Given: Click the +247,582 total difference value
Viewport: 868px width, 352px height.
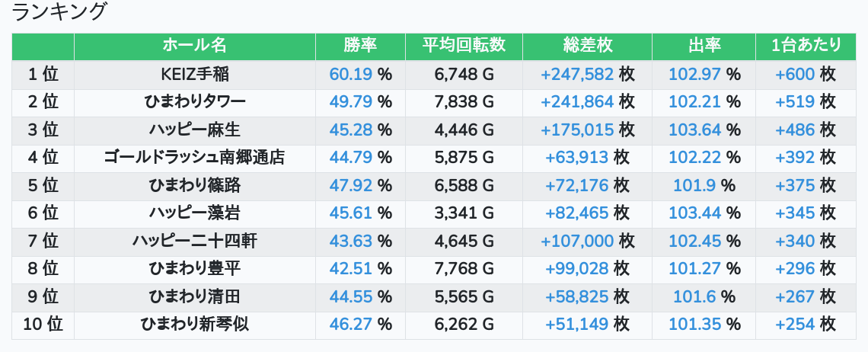Looking at the screenshot, I should click(576, 75).
